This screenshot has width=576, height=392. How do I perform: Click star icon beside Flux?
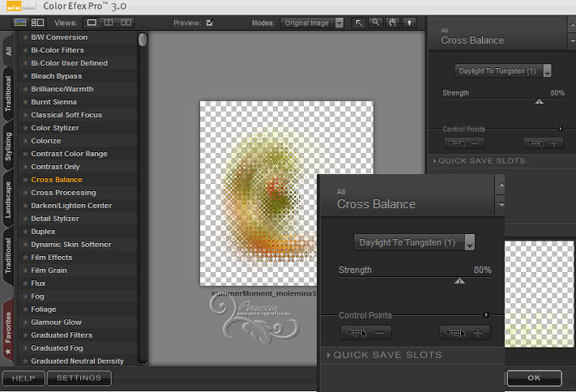click(25, 283)
